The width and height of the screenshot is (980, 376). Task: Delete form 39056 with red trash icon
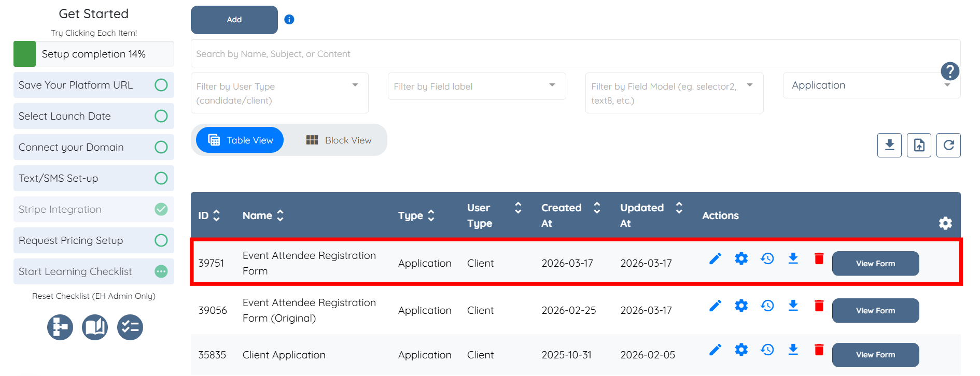[x=819, y=306]
